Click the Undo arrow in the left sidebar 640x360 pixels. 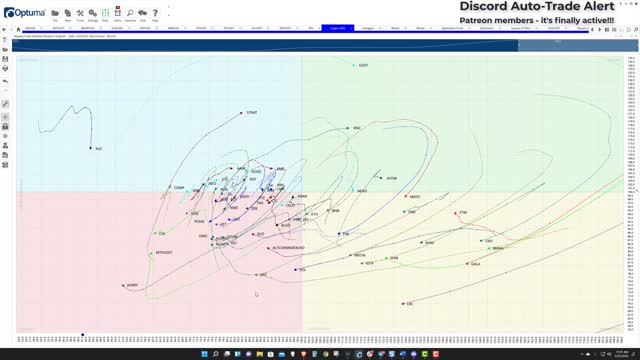pyautogui.click(x=5, y=81)
